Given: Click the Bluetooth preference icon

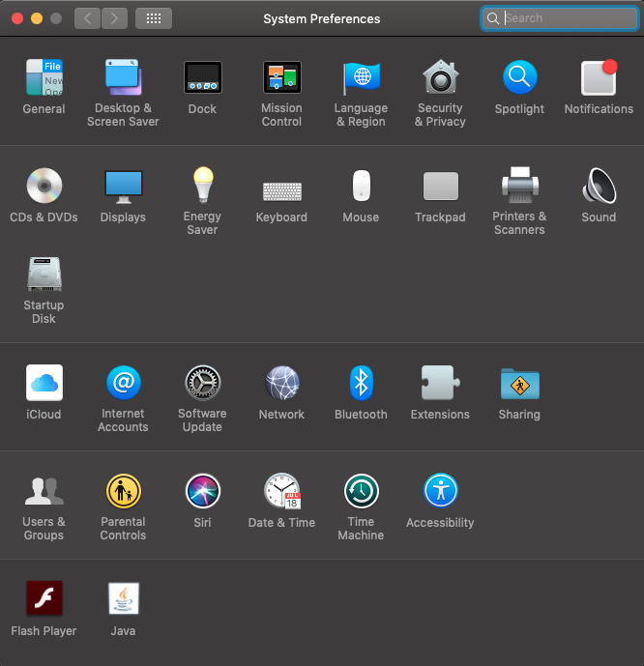Looking at the screenshot, I should 361,384.
